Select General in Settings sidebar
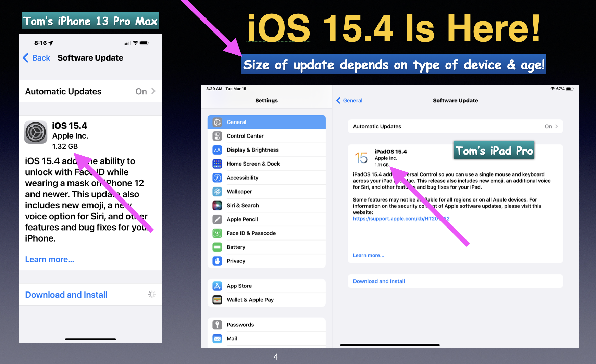The width and height of the screenshot is (596, 364). coord(266,122)
